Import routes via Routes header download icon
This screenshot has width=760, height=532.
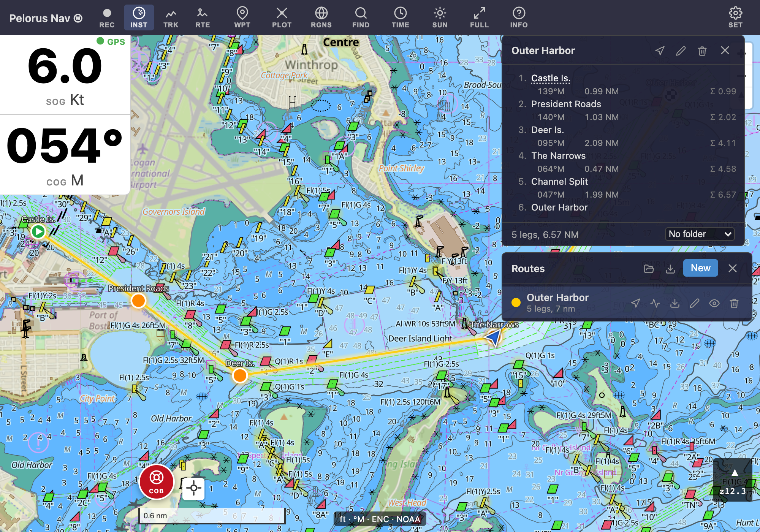670,269
